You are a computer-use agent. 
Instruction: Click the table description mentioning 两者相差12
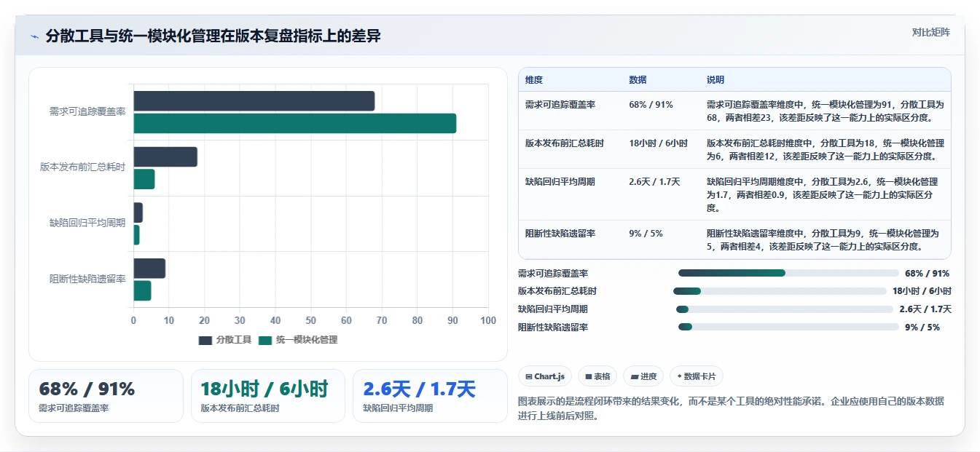click(825, 149)
